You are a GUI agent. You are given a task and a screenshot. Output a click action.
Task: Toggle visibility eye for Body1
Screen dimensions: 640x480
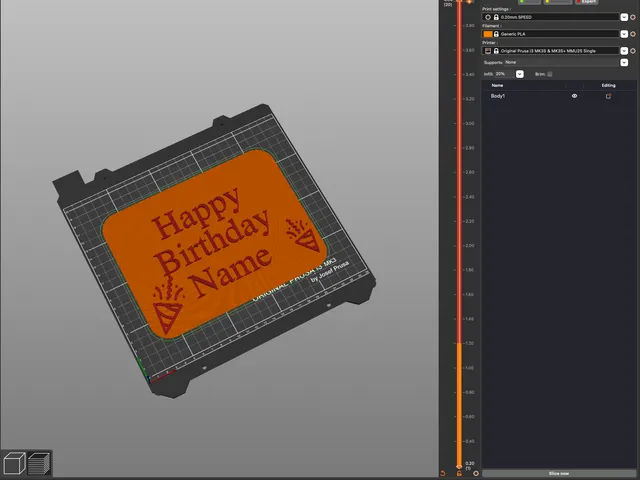click(574, 96)
